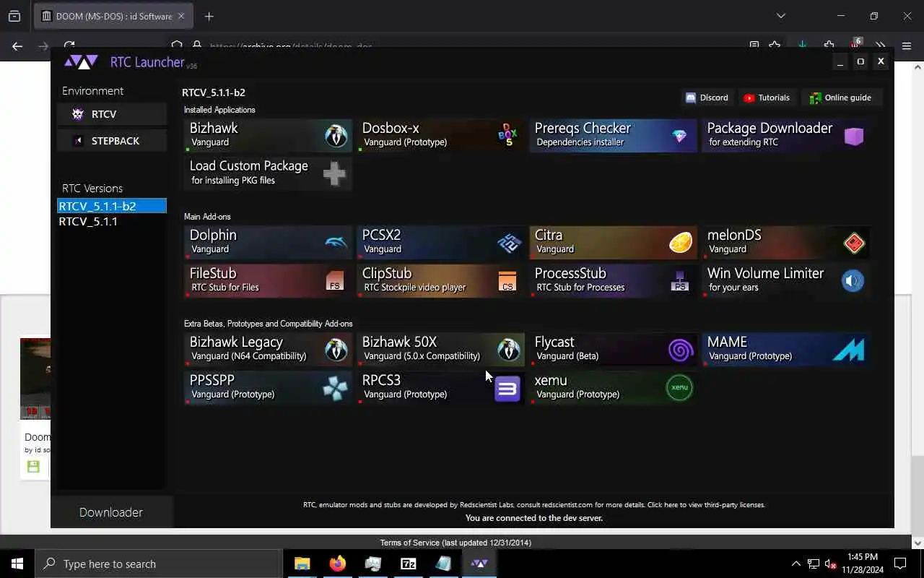Click the Dolphin title text
Viewport: 924px width, 578px height.
pyautogui.click(x=213, y=235)
